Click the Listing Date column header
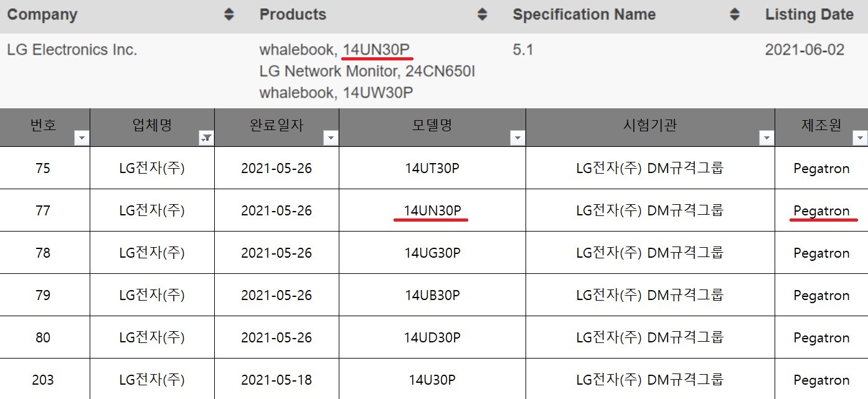This screenshot has width=868, height=399. 809,14
